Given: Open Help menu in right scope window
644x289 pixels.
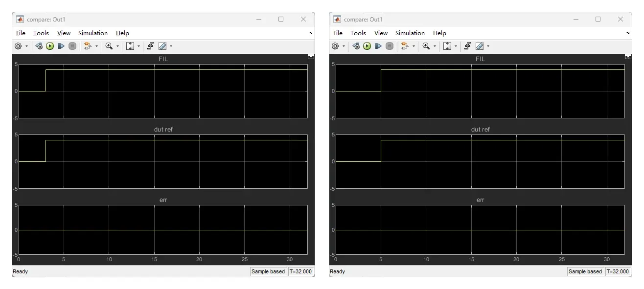Looking at the screenshot, I should (x=439, y=33).
